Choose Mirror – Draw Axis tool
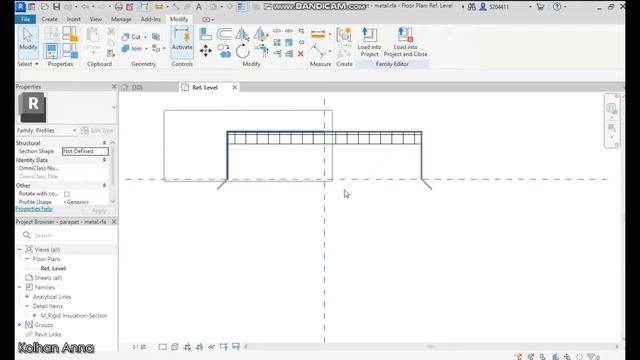This screenshot has height=360, width=640. point(260,34)
